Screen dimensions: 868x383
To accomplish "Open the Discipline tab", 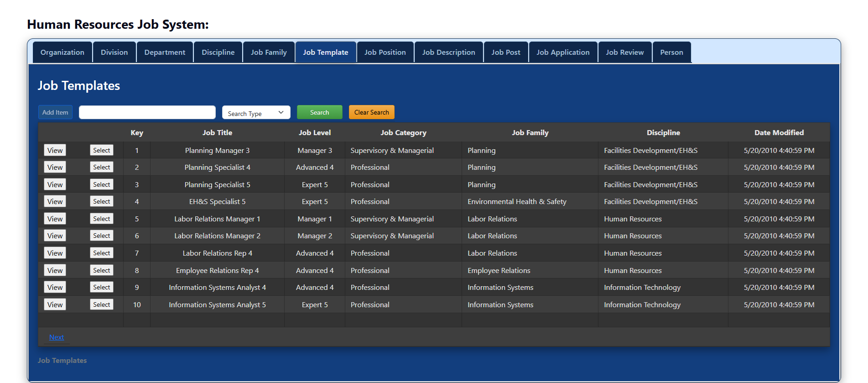I will tap(218, 52).
